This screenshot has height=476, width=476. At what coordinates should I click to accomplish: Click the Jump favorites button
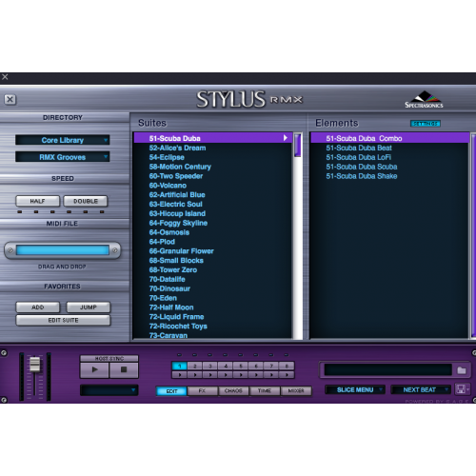(89, 307)
